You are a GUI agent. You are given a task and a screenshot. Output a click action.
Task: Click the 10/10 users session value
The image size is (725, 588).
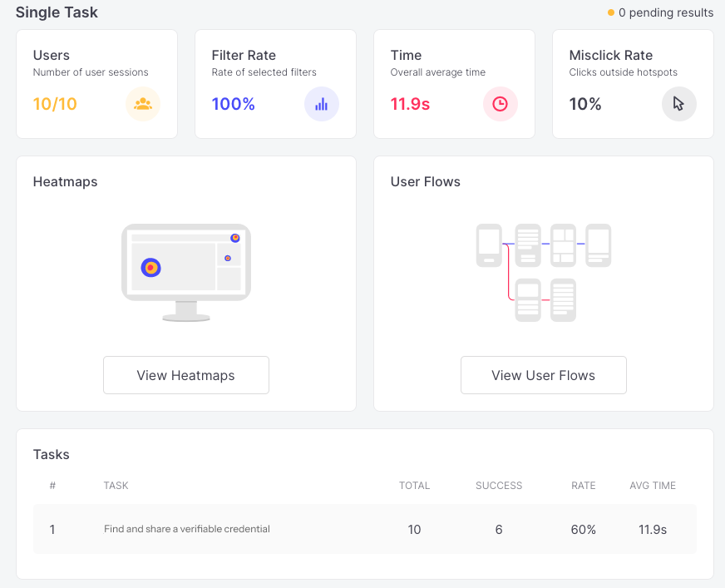coord(55,104)
